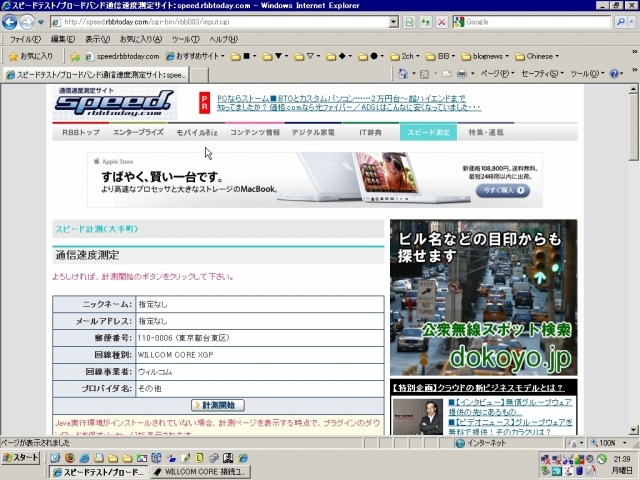Open the 【インタビュー】無償グループウェア link
Screen dimensions: 640x480
(510, 407)
